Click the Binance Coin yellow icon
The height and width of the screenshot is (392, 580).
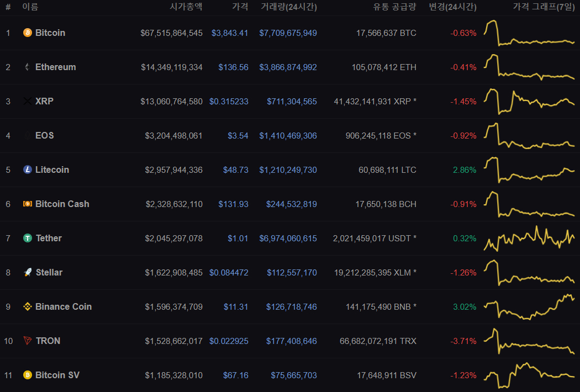28,306
